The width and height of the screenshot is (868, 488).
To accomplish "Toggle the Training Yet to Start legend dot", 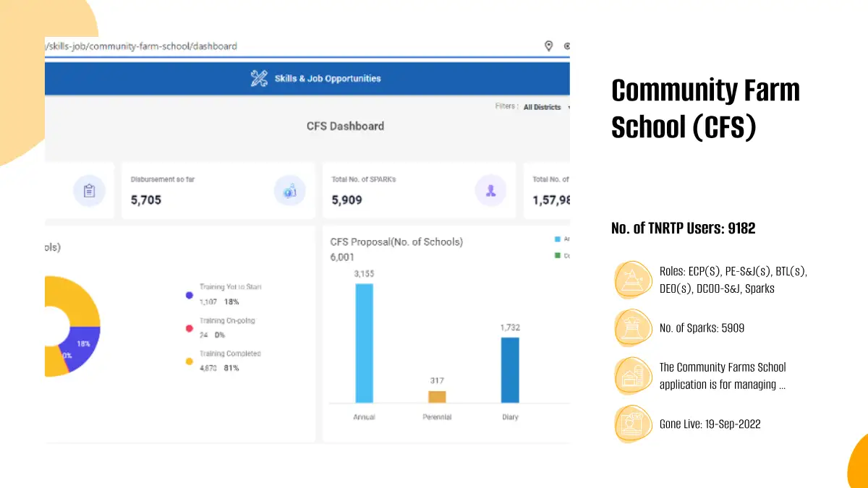I will pos(190,295).
